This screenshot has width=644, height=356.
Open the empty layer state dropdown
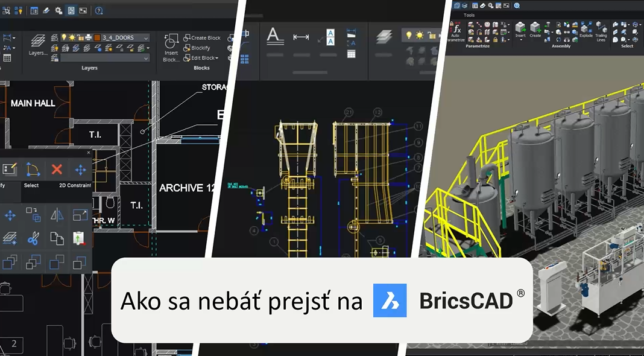pos(105,59)
